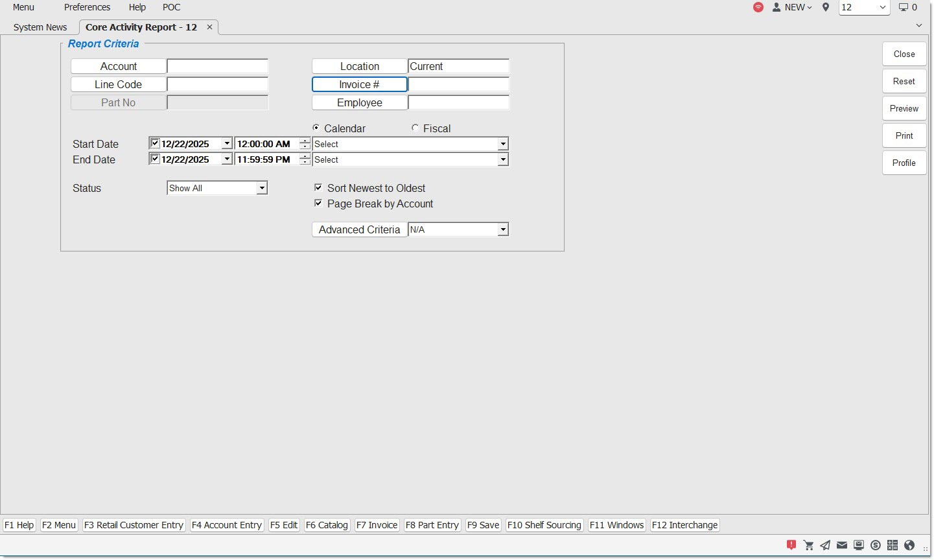Click the map pin location icon
Screen dimensions: 934x560
click(x=826, y=7)
